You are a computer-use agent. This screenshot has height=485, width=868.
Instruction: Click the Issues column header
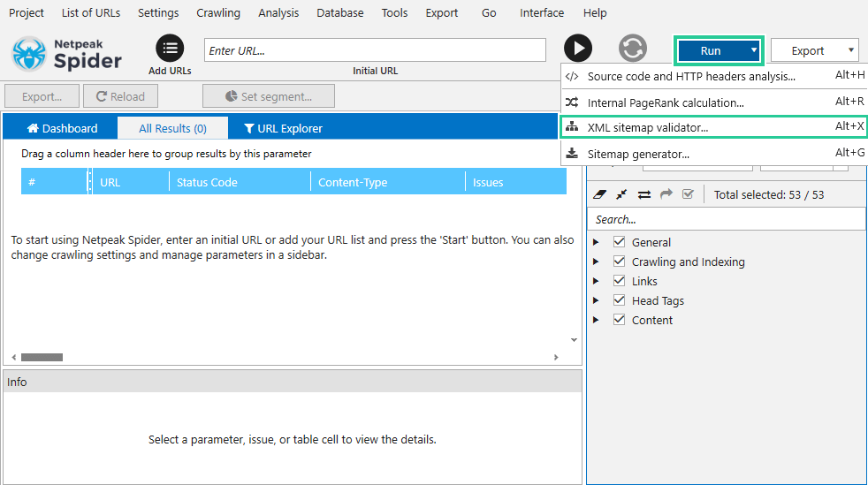[516, 182]
